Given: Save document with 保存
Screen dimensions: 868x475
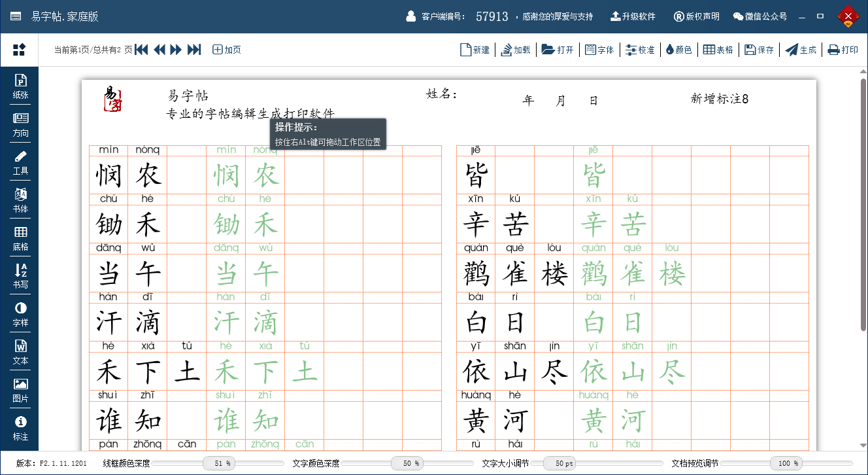Looking at the screenshot, I should click(759, 50).
